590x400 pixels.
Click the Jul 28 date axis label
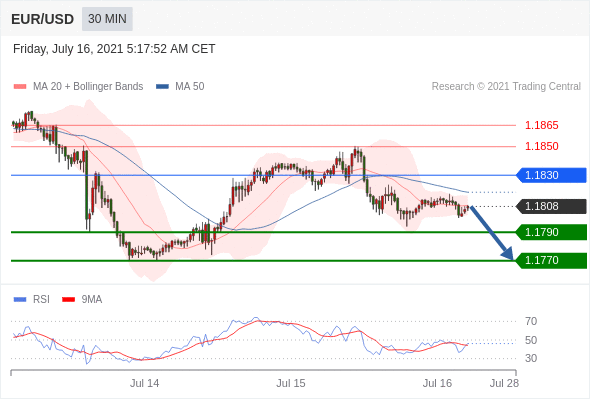pos(504,383)
